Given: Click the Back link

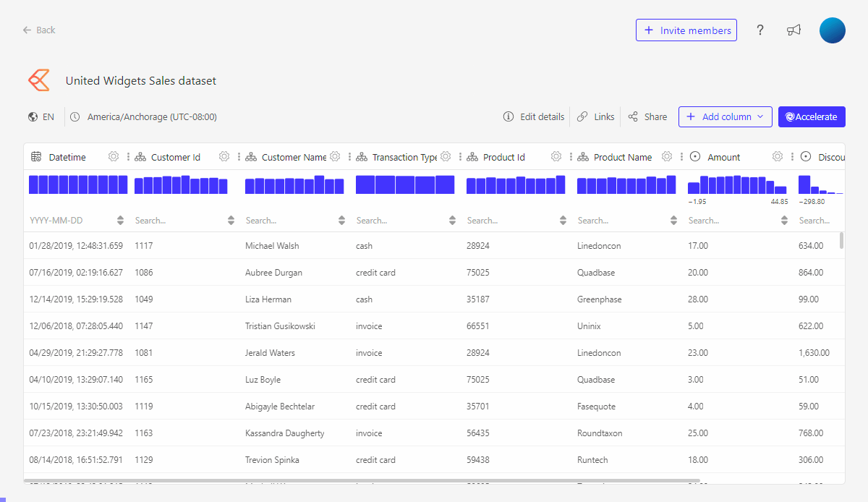Looking at the screenshot, I should [38, 30].
